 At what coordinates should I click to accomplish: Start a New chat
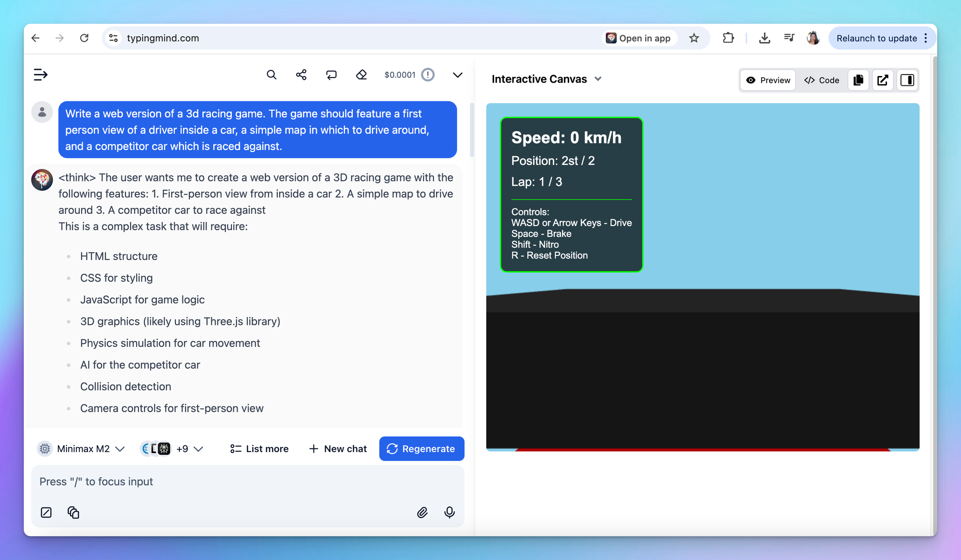pyautogui.click(x=338, y=449)
